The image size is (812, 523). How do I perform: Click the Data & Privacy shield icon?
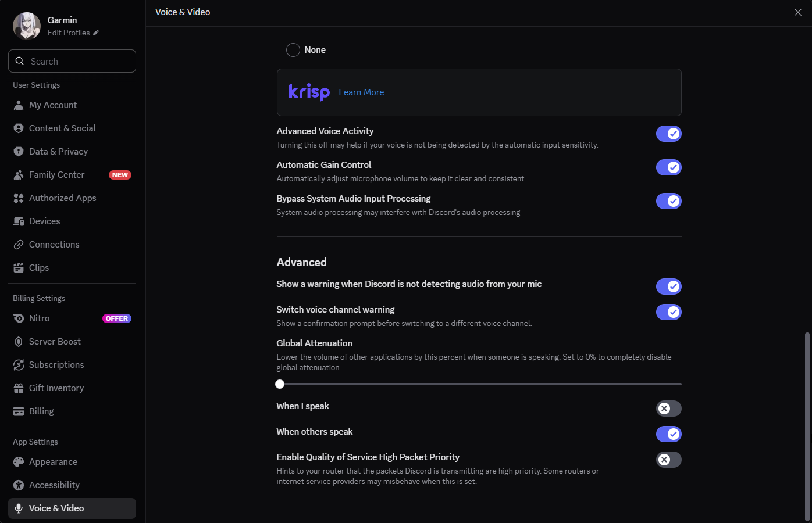(19, 152)
